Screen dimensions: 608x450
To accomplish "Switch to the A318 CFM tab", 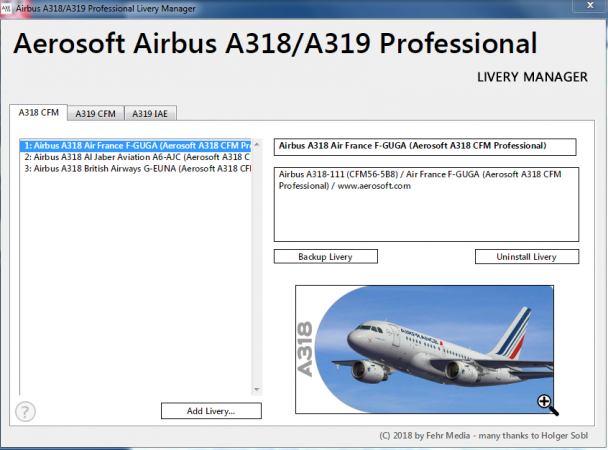I will [x=38, y=113].
